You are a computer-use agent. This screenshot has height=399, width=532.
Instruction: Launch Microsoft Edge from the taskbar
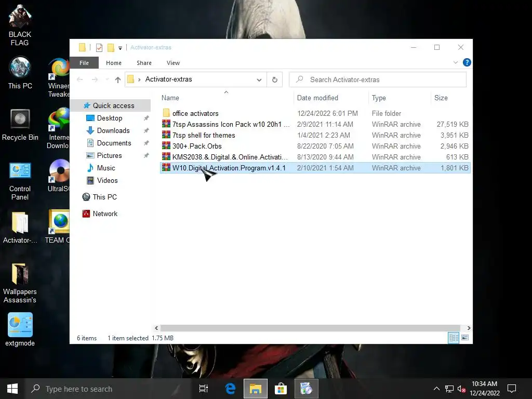pyautogui.click(x=230, y=389)
